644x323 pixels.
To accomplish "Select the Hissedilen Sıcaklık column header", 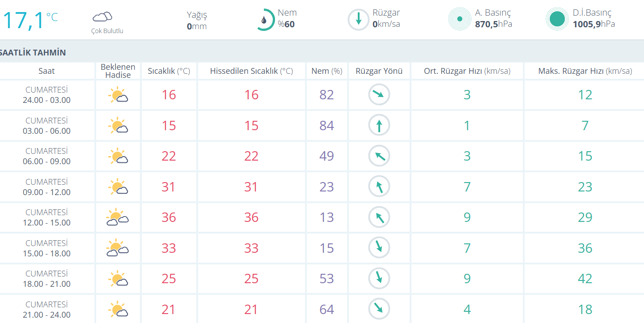I will tap(251, 71).
